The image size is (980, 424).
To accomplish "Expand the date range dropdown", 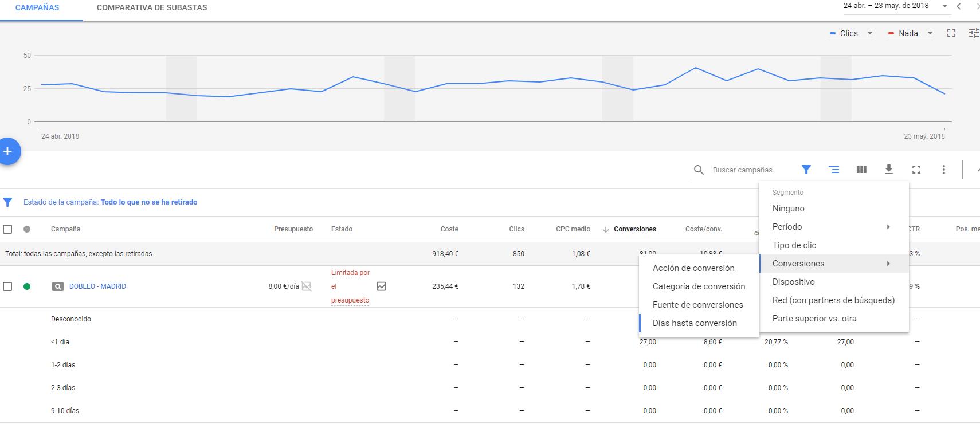I will point(945,6).
